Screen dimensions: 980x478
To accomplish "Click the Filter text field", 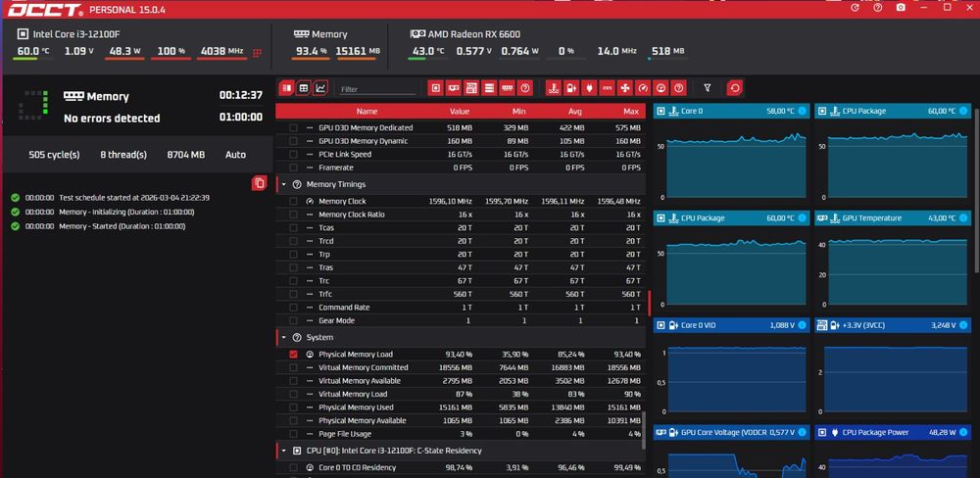I will pyautogui.click(x=377, y=89).
